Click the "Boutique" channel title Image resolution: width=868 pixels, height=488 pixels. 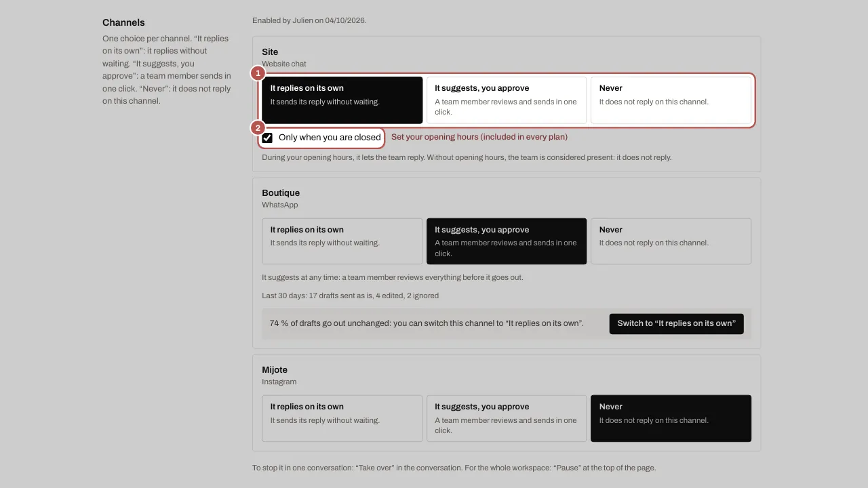point(281,192)
